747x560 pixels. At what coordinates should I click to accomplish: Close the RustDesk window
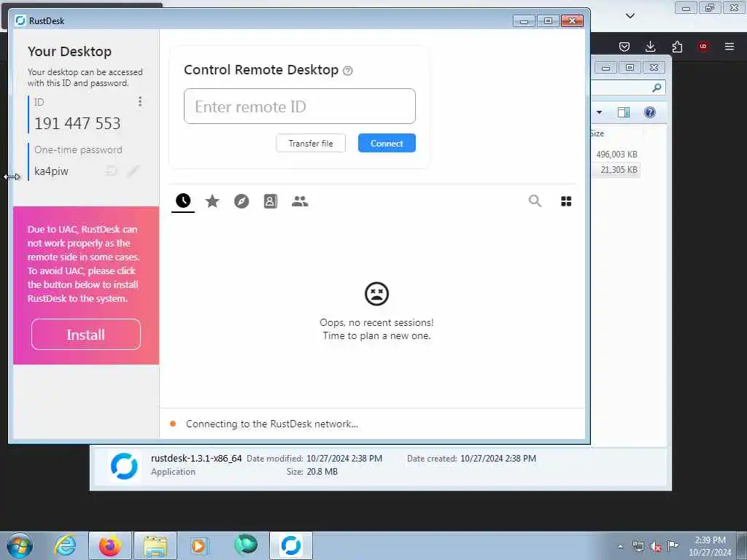[572, 21]
